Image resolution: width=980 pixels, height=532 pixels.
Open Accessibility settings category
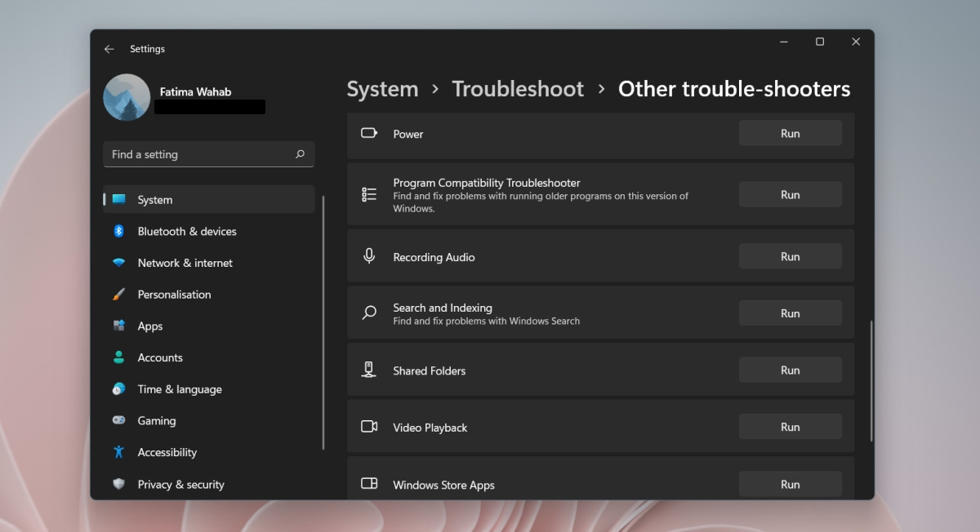point(208,452)
